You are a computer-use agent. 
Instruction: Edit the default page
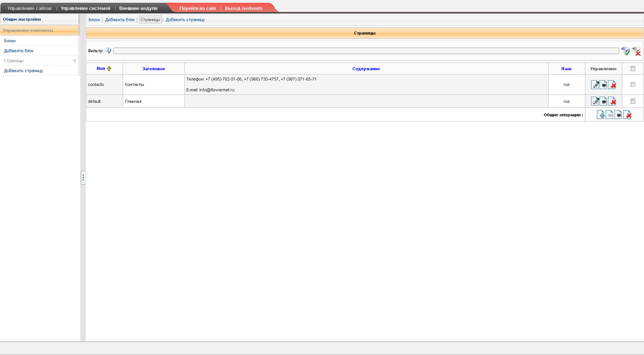pyautogui.click(x=595, y=101)
